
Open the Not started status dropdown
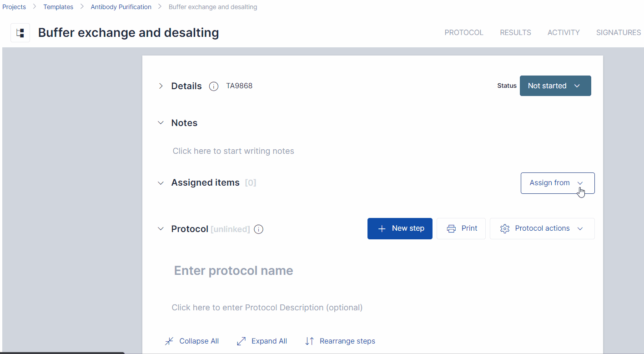point(555,86)
